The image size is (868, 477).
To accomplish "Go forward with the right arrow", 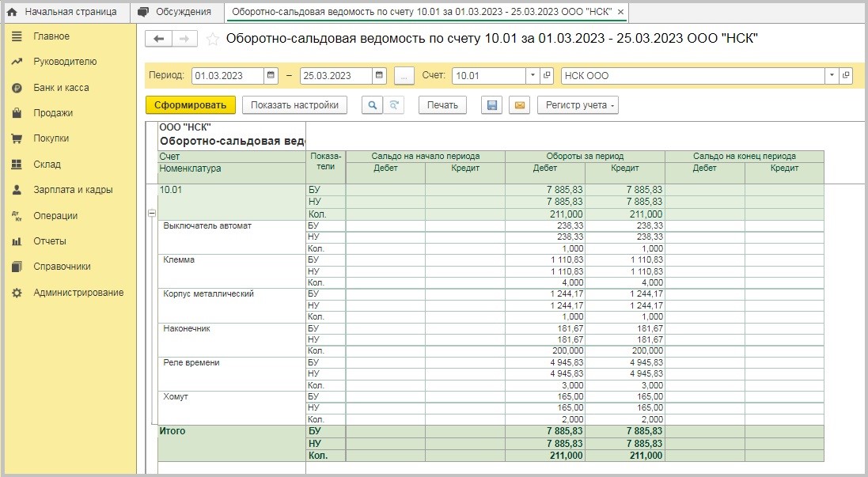I will pyautogui.click(x=185, y=39).
